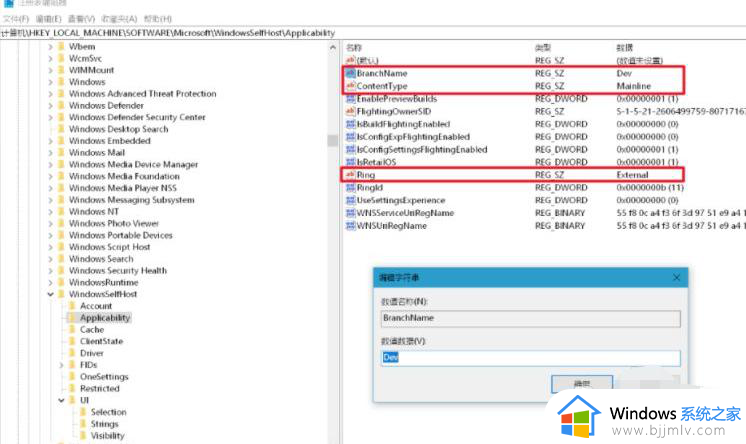Click the Driver folder icon
746x444 pixels.
click(72, 353)
